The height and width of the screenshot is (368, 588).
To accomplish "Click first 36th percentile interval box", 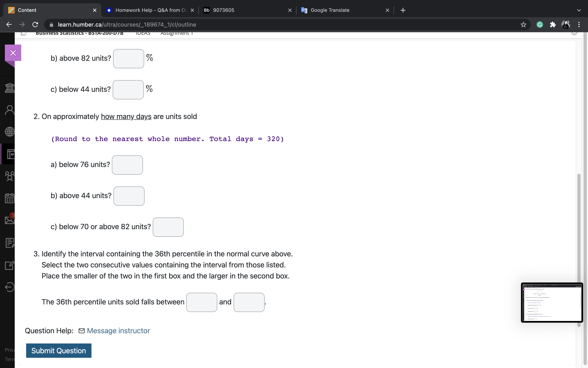I will [x=202, y=302].
